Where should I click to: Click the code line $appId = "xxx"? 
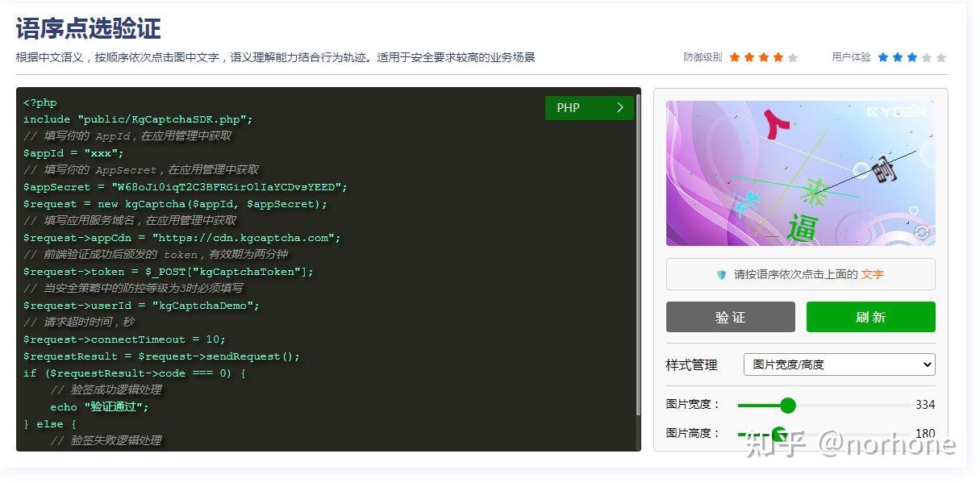click(x=73, y=153)
